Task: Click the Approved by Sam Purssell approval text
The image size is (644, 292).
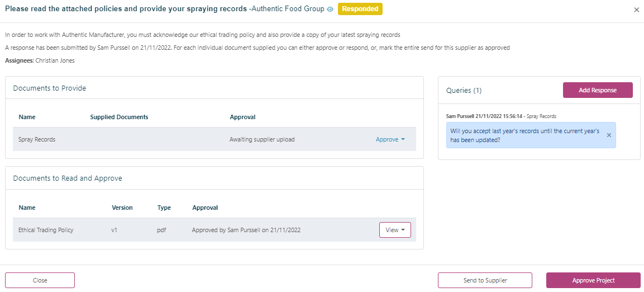Action: coord(246,230)
